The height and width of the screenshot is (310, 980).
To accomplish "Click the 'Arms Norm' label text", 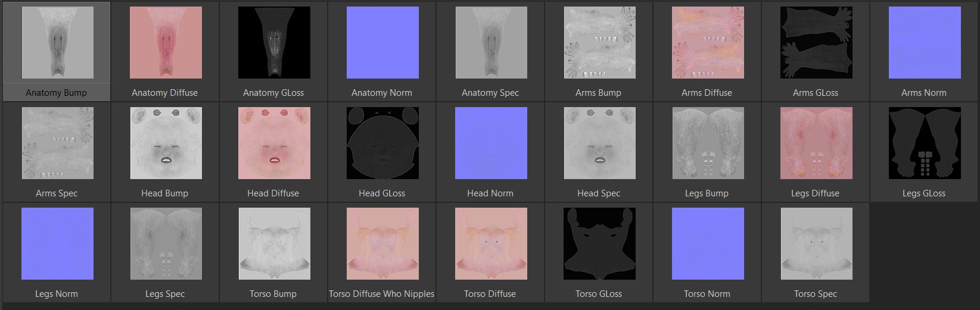I will click(x=923, y=93).
